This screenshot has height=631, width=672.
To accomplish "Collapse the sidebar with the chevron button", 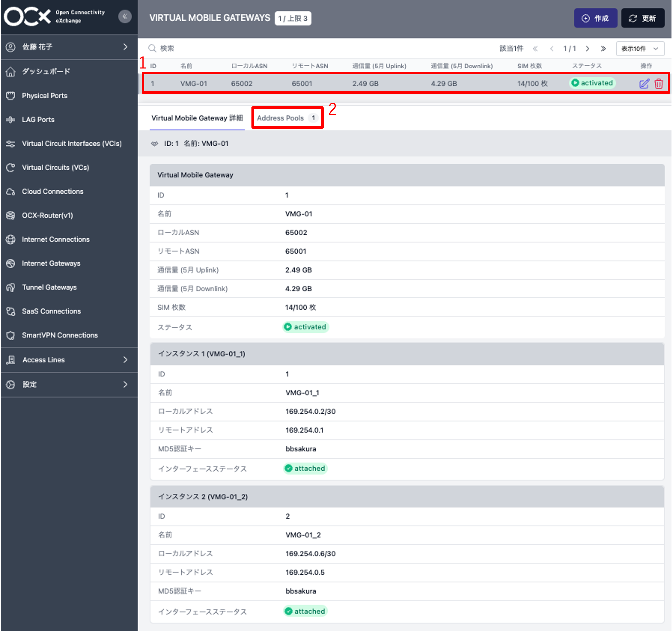I will click(x=125, y=16).
